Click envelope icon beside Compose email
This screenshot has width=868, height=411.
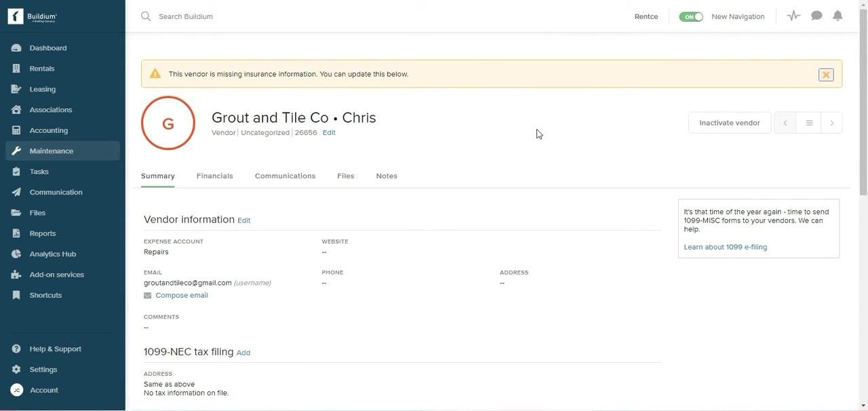click(147, 296)
